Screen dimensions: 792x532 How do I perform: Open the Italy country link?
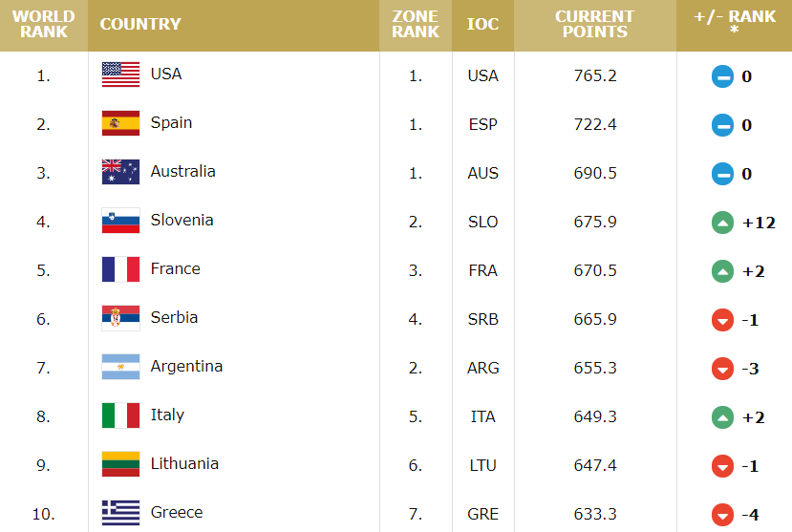coord(167,415)
